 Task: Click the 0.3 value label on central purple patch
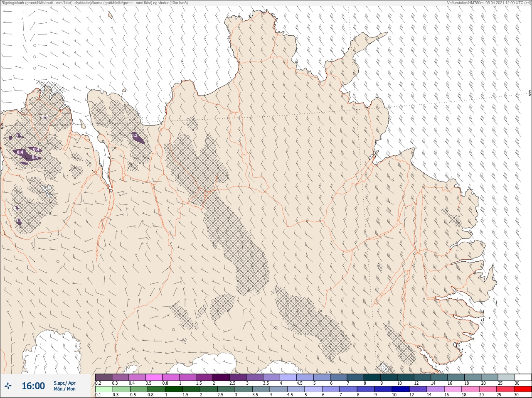click(134, 135)
